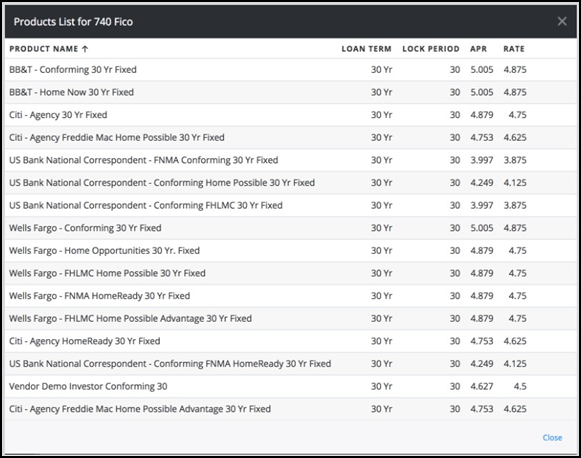The width and height of the screenshot is (581, 458).
Task: Select US Bank FNMA Conforming 30 Yr Fixed
Action: click(x=290, y=160)
